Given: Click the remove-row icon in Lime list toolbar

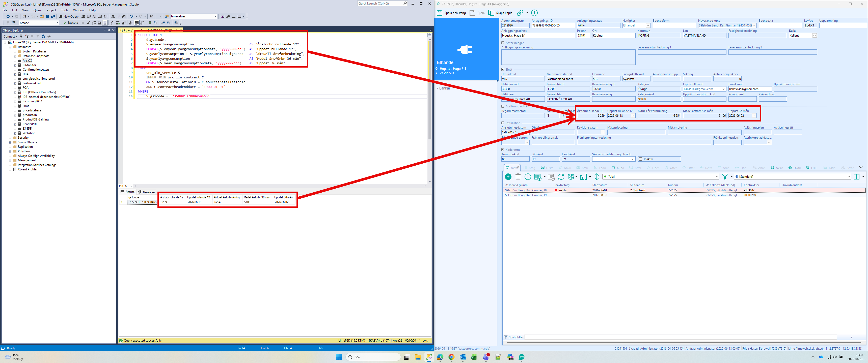Looking at the screenshot, I should point(551,177).
